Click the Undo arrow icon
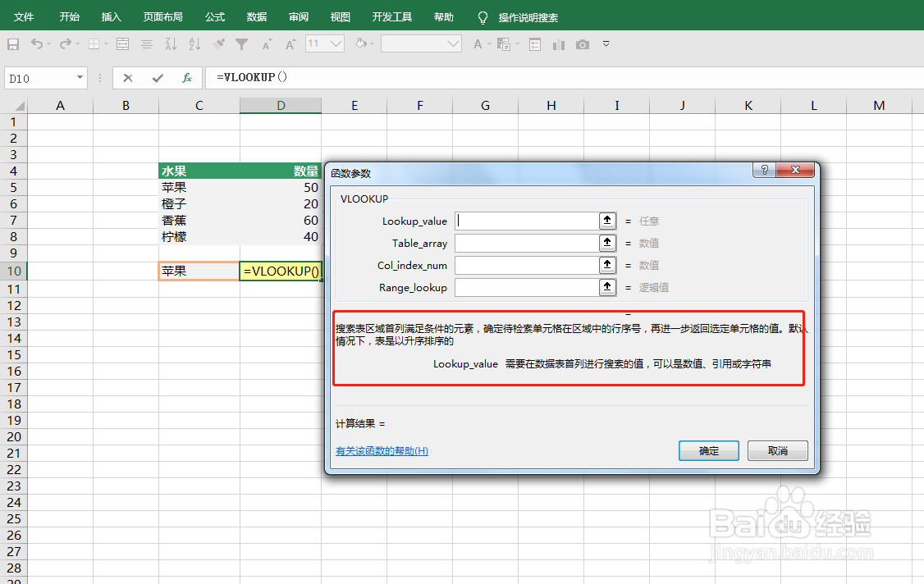The height and width of the screenshot is (584, 924). click(37, 44)
